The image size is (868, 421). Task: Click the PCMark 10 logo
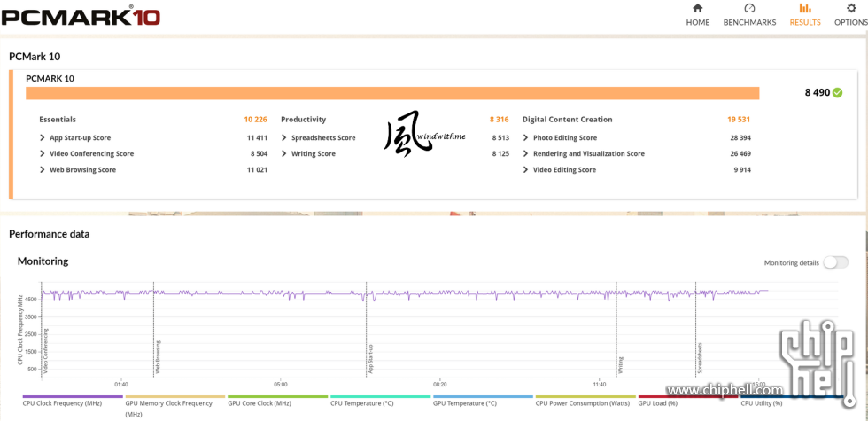(x=81, y=16)
